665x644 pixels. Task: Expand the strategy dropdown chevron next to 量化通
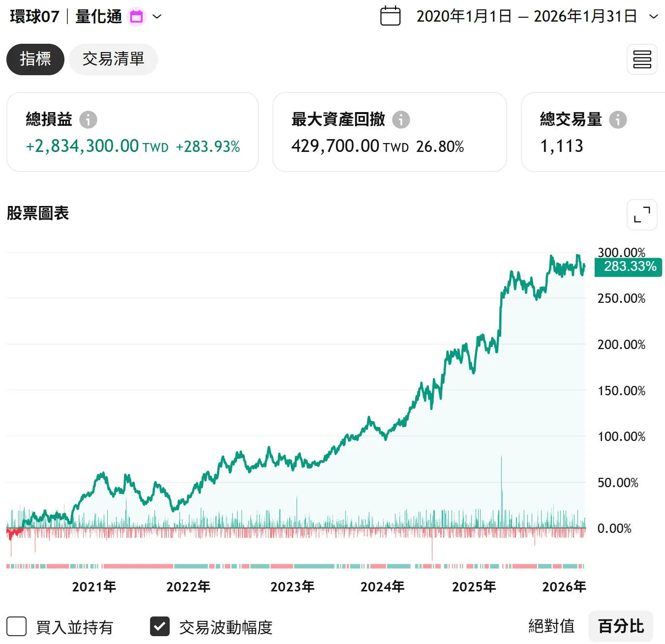pyautogui.click(x=157, y=17)
